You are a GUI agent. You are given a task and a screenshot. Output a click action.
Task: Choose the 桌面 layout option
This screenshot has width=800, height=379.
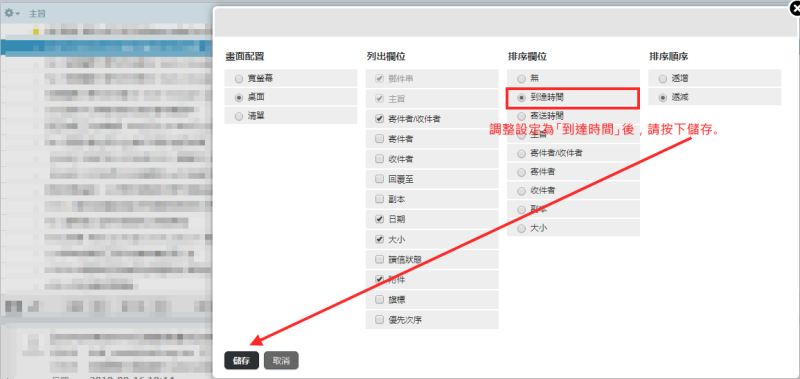[x=238, y=97]
